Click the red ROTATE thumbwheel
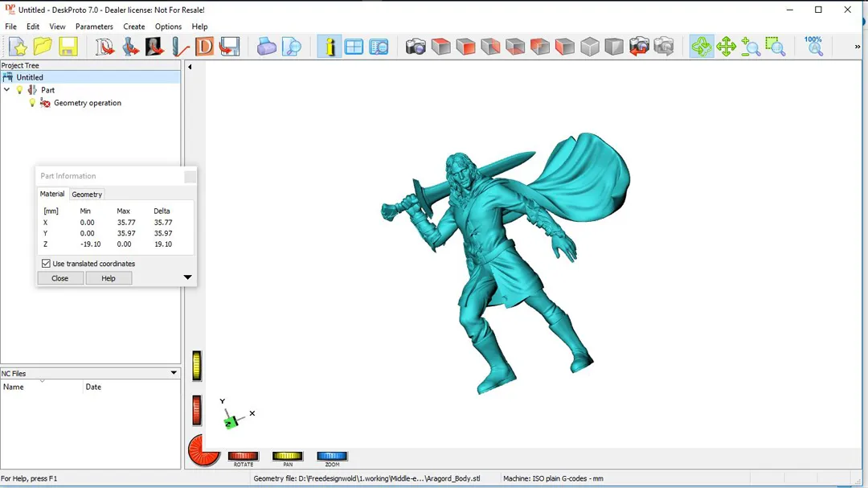868x488 pixels. point(243,456)
